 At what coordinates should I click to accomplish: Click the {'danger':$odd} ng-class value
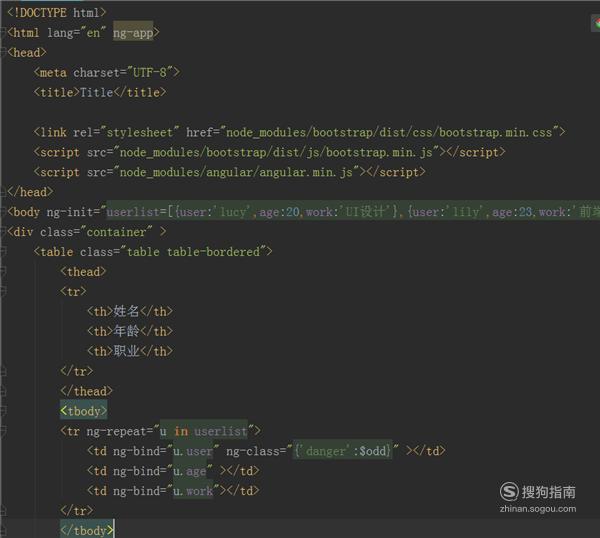click(342, 451)
